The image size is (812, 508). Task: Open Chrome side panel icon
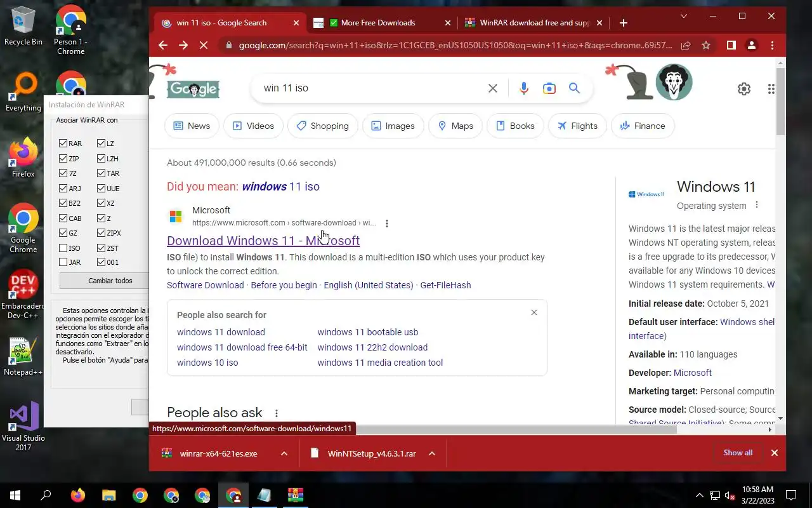coord(731,45)
